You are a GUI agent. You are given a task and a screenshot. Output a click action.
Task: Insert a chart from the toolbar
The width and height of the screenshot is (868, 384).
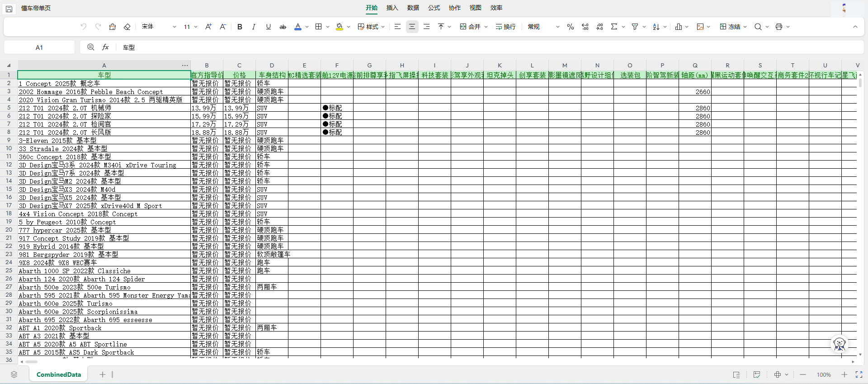[679, 27]
